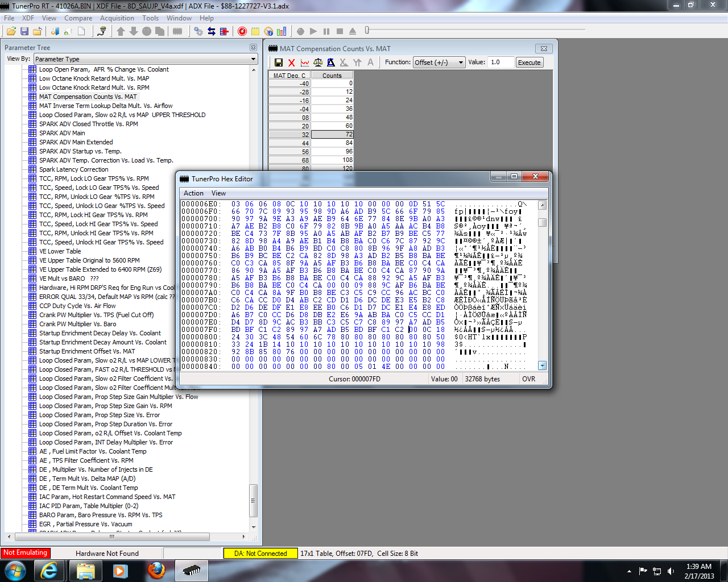
Task: Click the grayed Y icon in the MAT table toolbar
Action: click(357, 63)
